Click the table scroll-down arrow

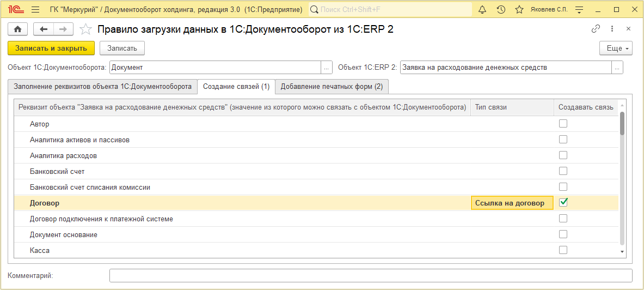[x=622, y=251]
